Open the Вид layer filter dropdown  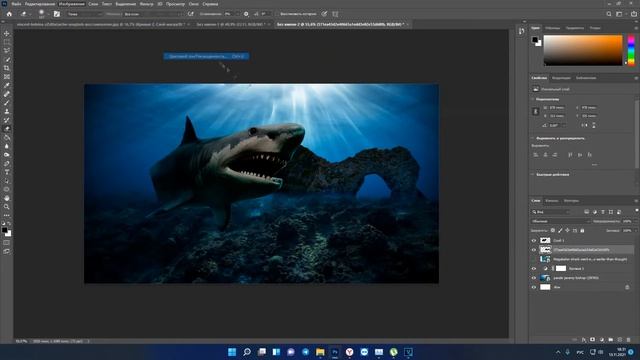click(x=551, y=212)
